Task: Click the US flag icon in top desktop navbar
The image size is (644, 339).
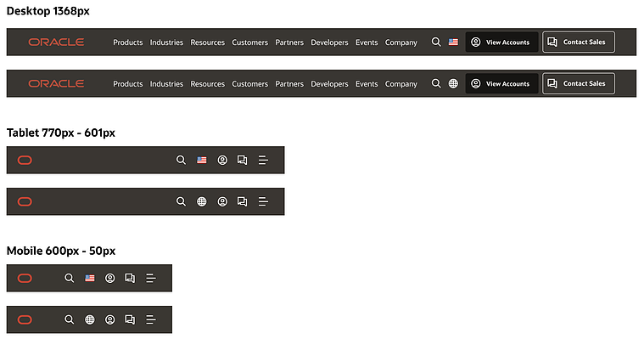Action: click(x=453, y=42)
